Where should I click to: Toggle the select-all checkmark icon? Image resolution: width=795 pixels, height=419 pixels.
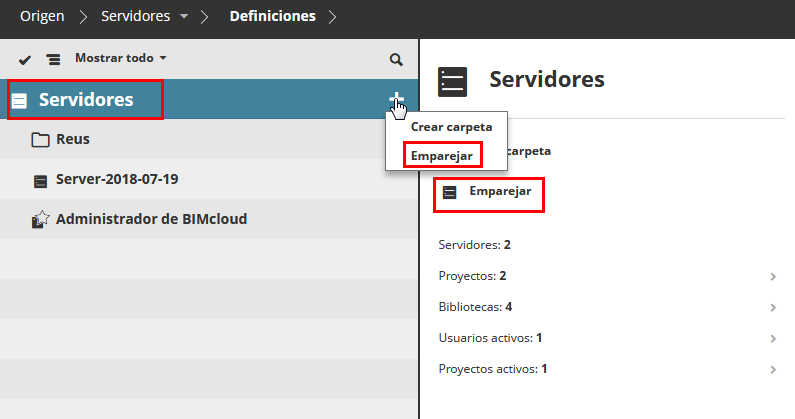click(25, 60)
